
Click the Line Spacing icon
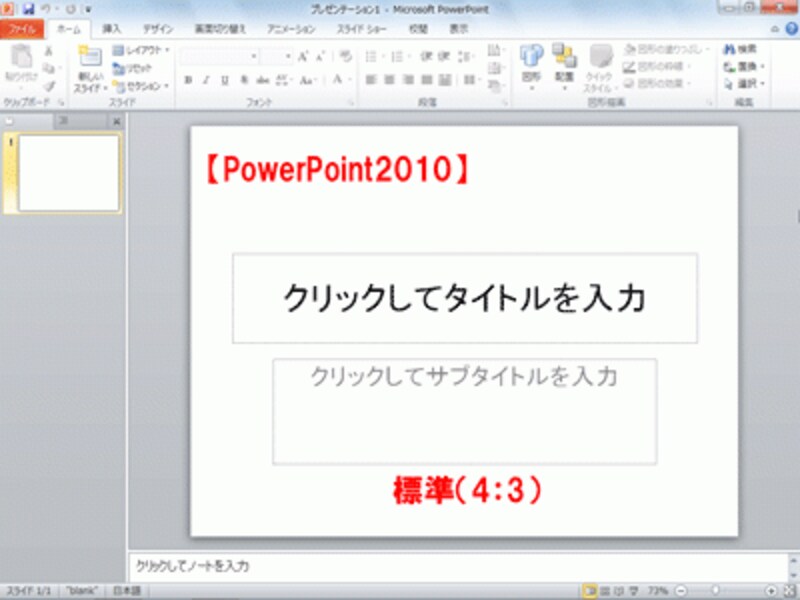click(464, 56)
